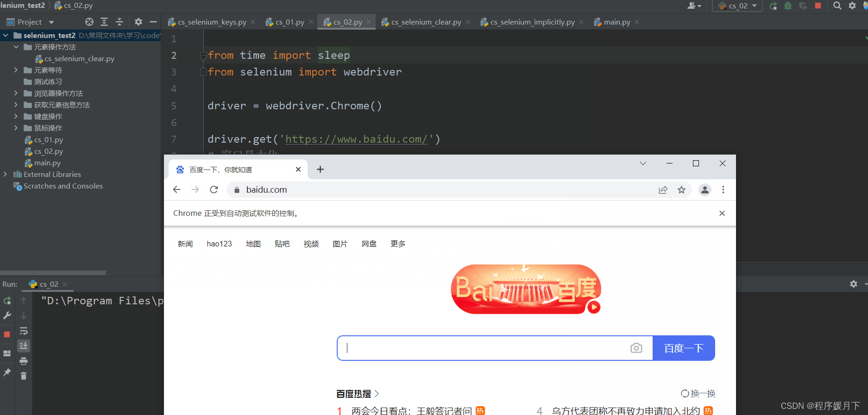Fold the import block at line 2
868x415 pixels.
pos(203,56)
